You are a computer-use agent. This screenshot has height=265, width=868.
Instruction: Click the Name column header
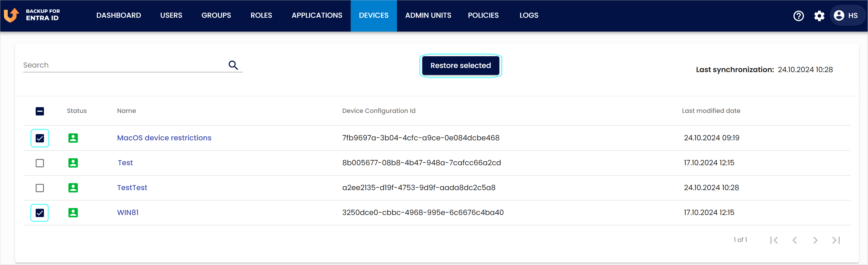127,111
